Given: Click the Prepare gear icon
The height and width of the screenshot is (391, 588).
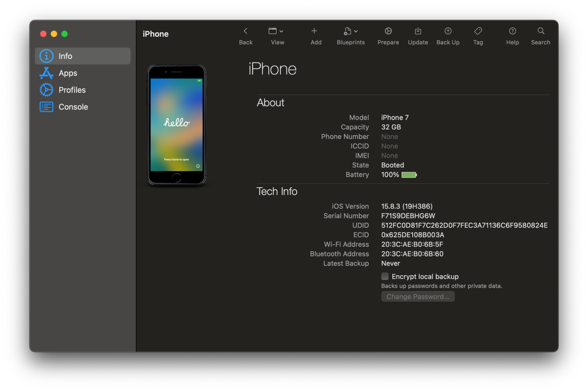Looking at the screenshot, I should tap(388, 31).
